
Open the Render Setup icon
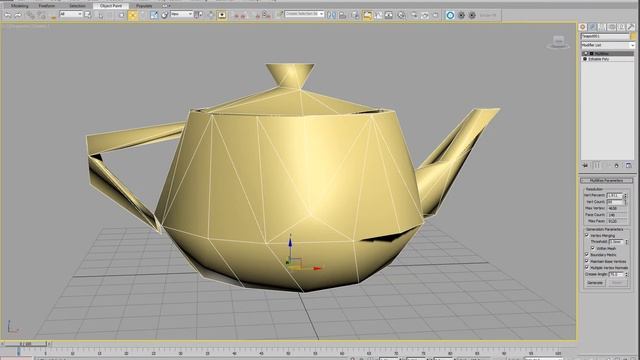click(x=414, y=15)
